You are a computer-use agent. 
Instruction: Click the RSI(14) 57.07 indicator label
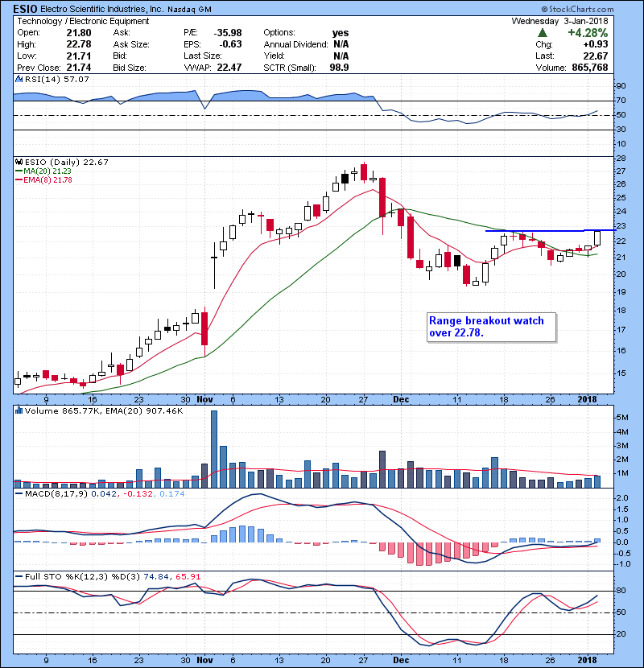[57, 79]
